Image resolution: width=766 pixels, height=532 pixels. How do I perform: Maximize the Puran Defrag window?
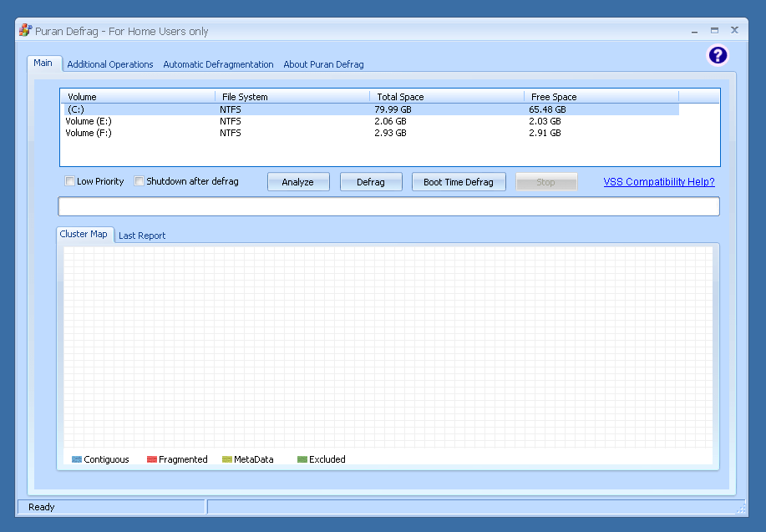714,30
